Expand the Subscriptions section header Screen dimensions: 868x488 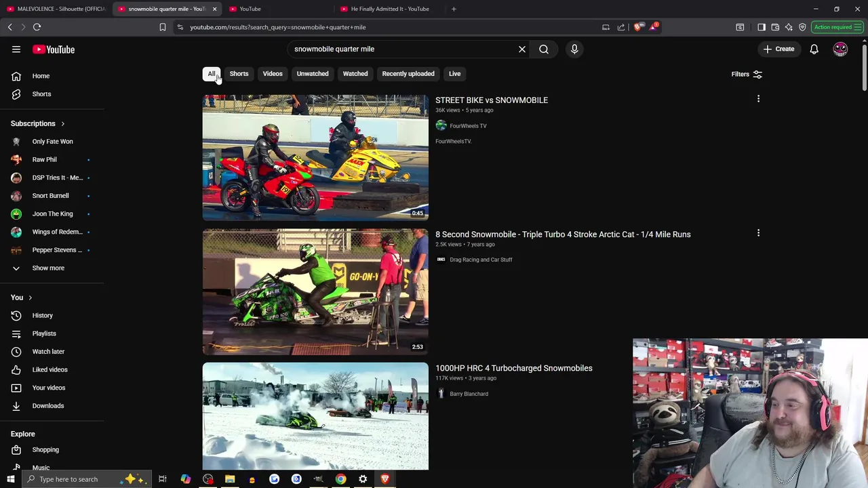[38, 123]
